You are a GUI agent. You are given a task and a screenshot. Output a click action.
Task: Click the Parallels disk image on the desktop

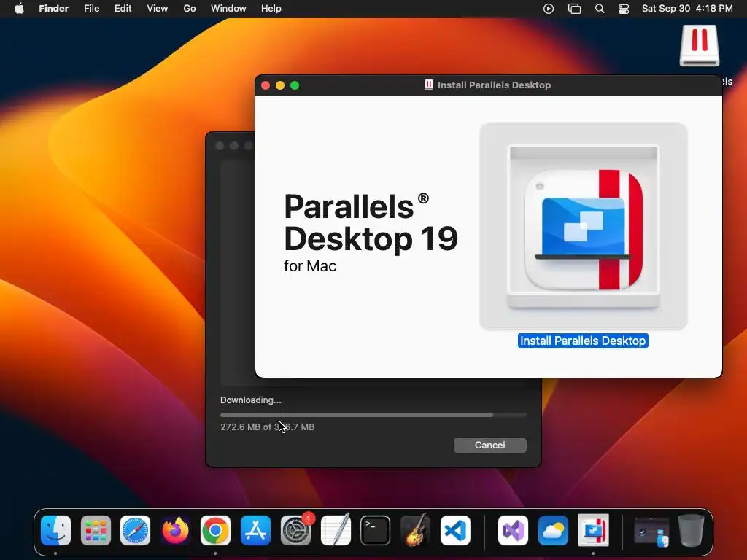699,46
